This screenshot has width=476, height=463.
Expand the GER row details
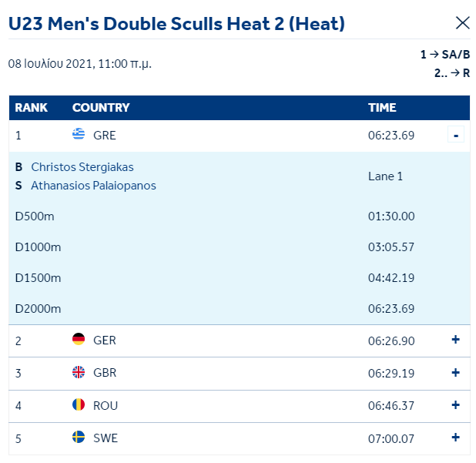[x=455, y=340]
